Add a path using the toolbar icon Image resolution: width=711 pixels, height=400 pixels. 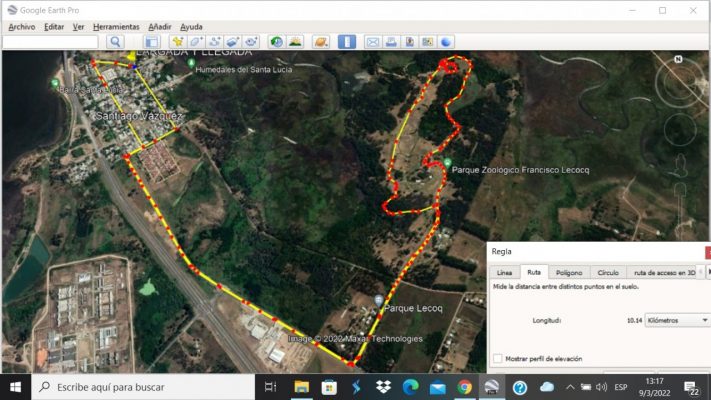pos(214,42)
